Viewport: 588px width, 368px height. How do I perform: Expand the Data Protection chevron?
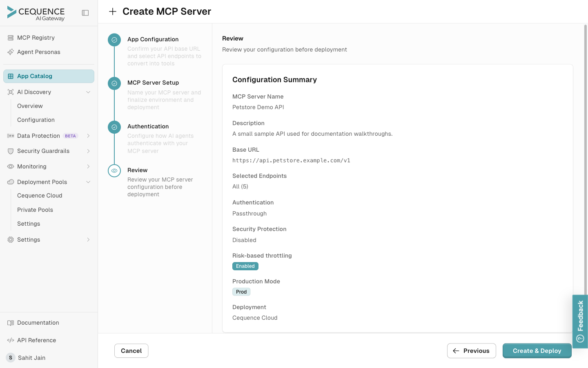pos(88,136)
